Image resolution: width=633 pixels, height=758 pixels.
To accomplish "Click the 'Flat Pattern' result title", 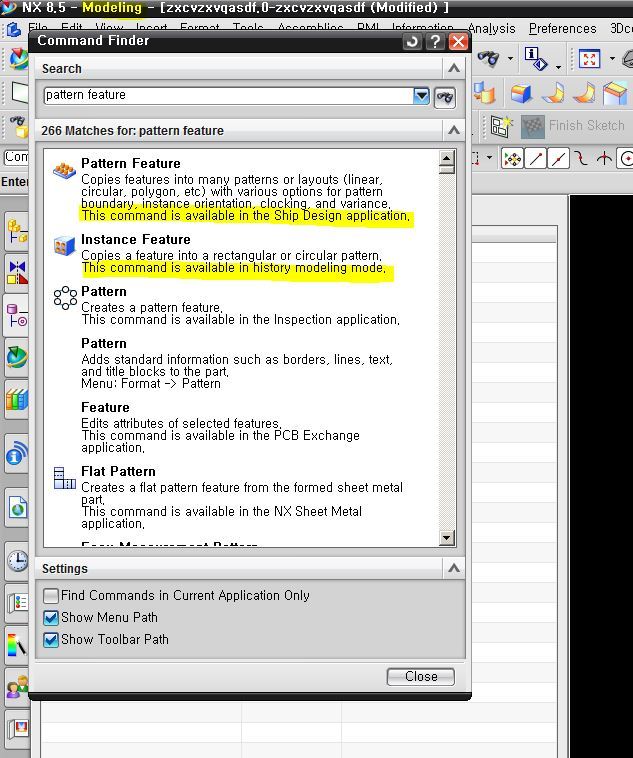I will pyautogui.click(x=118, y=471).
